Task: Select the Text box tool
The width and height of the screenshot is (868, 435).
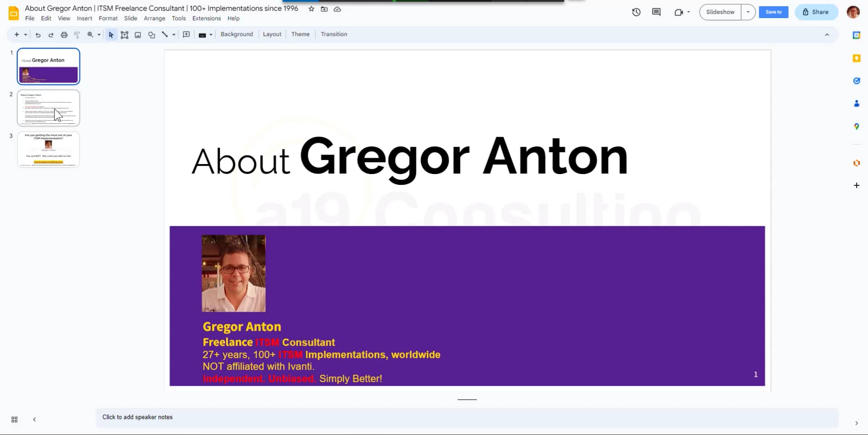Action: click(x=125, y=34)
